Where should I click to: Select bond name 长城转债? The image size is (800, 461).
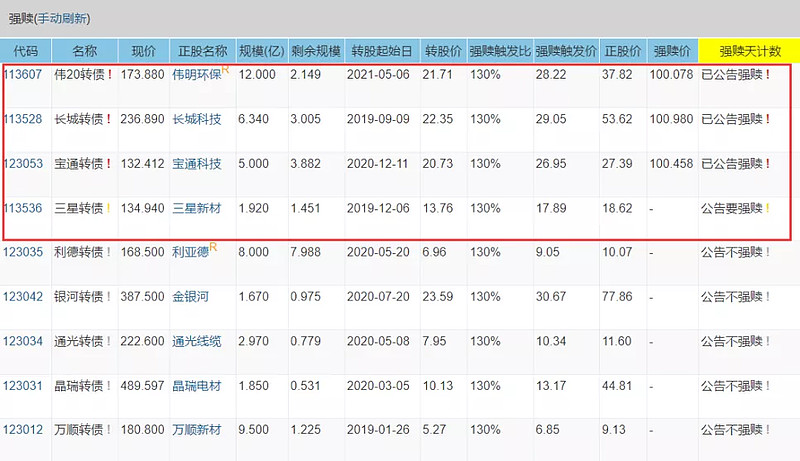79,119
